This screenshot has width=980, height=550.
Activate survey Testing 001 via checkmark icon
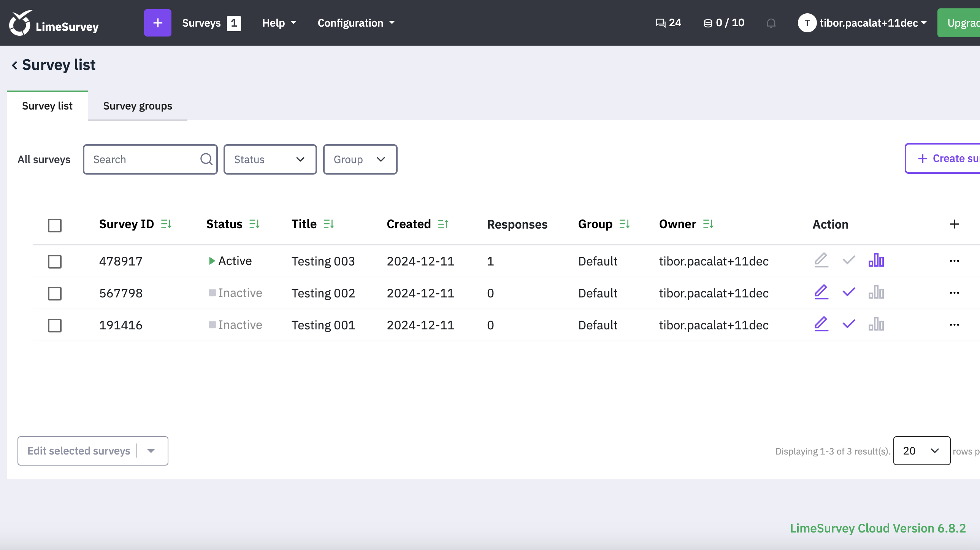coord(848,324)
